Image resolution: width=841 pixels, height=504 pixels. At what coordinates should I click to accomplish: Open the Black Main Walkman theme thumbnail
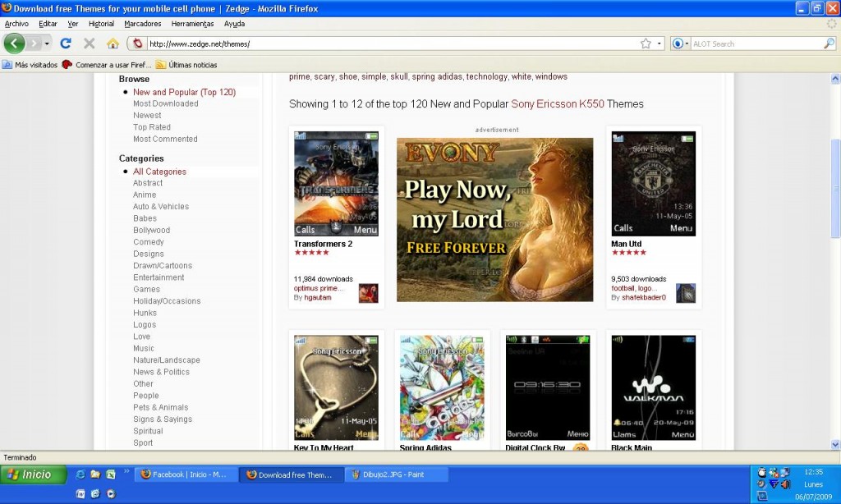point(653,387)
